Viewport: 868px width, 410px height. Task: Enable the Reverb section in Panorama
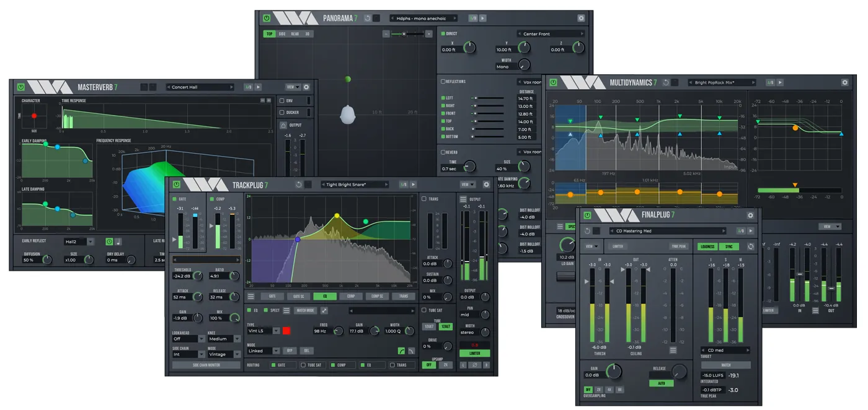443,152
